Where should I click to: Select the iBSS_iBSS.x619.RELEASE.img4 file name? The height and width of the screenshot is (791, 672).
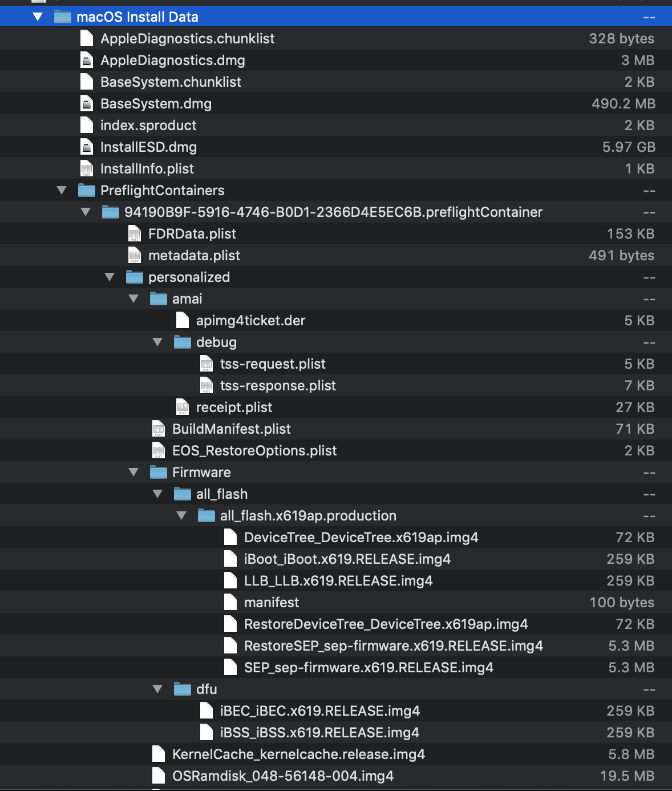click(319, 733)
